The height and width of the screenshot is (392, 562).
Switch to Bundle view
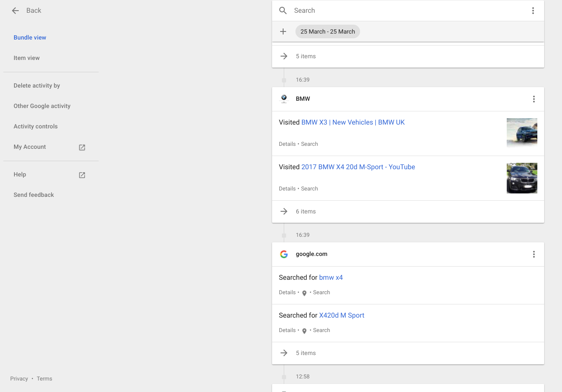tap(30, 37)
